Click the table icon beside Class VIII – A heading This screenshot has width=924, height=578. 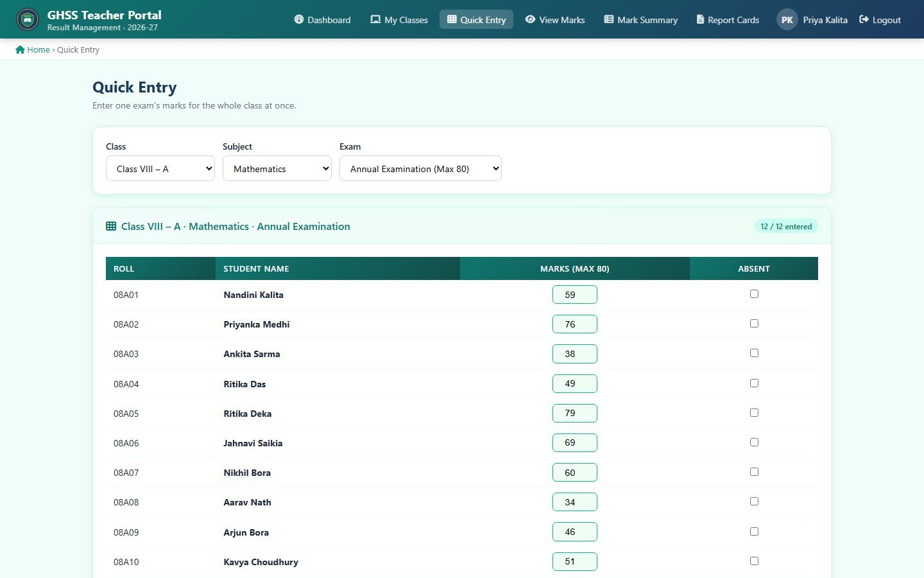coord(111,226)
